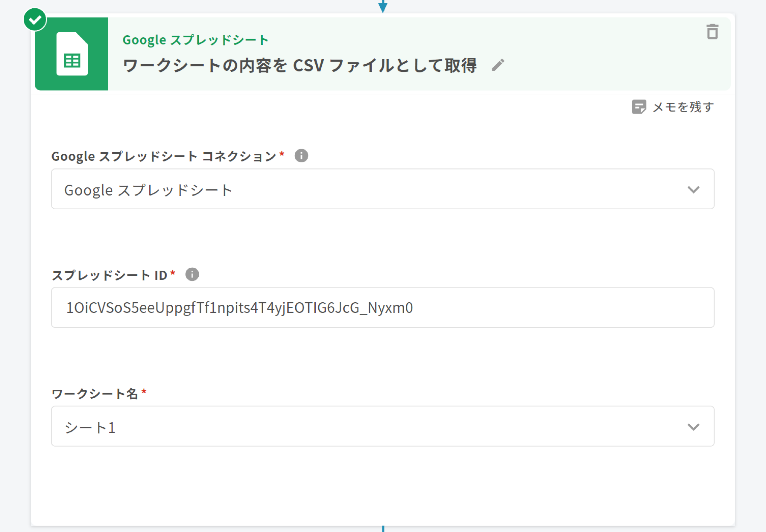Show info for スプレッドシート ID field

pos(192,275)
